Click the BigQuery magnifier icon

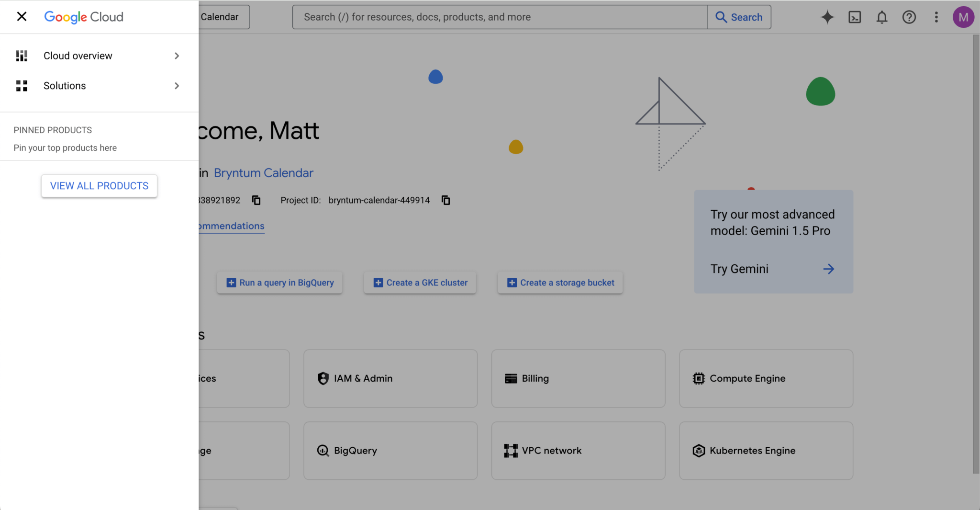(323, 451)
